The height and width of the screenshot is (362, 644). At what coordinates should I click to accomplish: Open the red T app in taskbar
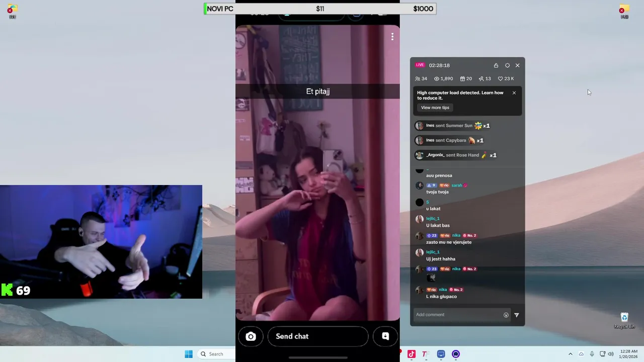pos(425,354)
